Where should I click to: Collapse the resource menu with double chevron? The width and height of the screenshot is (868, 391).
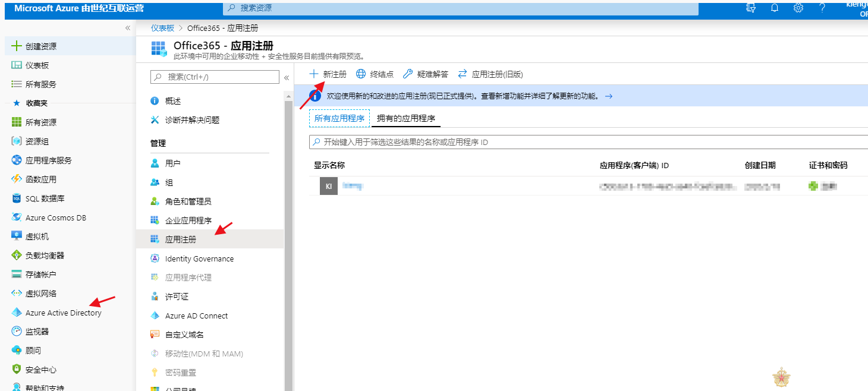tap(286, 77)
